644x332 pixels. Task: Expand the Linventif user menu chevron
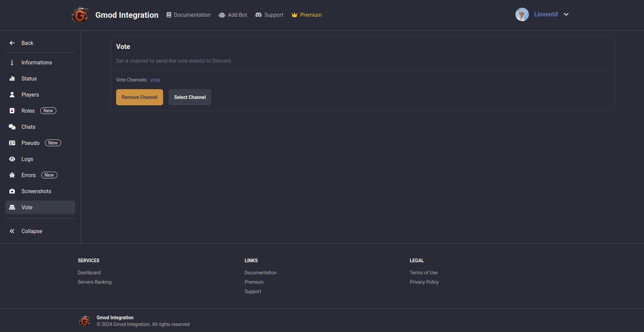coord(566,14)
